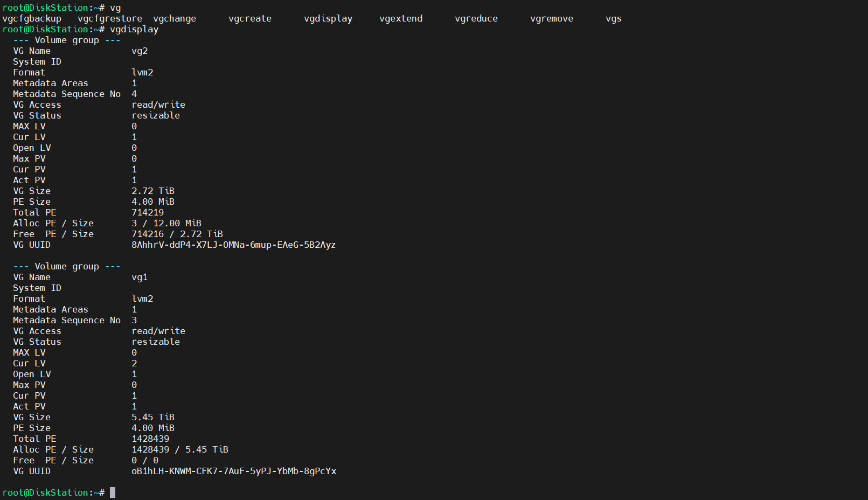868x500 pixels.
Task: Click Alloc PE value 3 / 12.00 MiB
Action: pyautogui.click(x=166, y=223)
